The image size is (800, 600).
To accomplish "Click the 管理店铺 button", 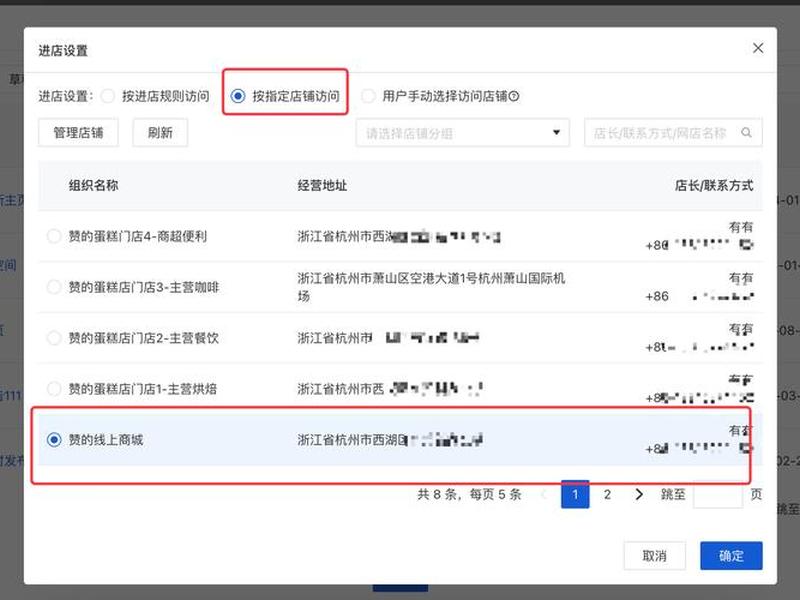I will coord(79,133).
